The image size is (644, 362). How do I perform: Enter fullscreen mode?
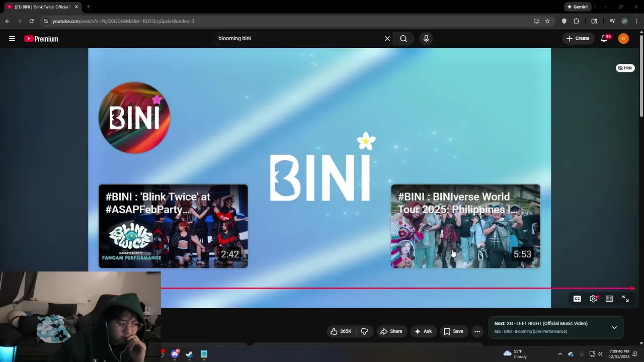click(x=625, y=299)
